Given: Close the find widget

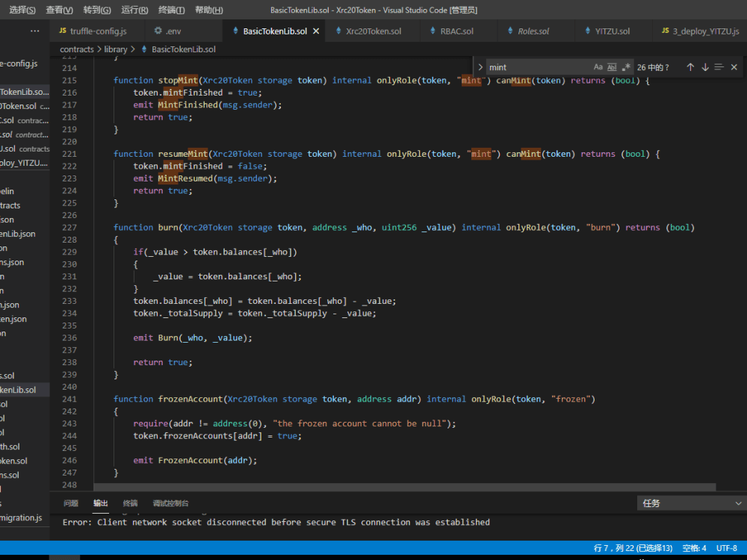Looking at the screenshot, I should point(734,67).
